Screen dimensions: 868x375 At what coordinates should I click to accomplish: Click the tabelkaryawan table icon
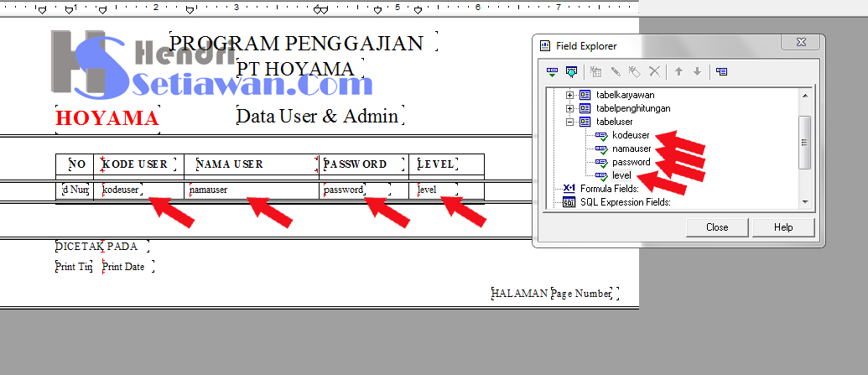point(585,96)
